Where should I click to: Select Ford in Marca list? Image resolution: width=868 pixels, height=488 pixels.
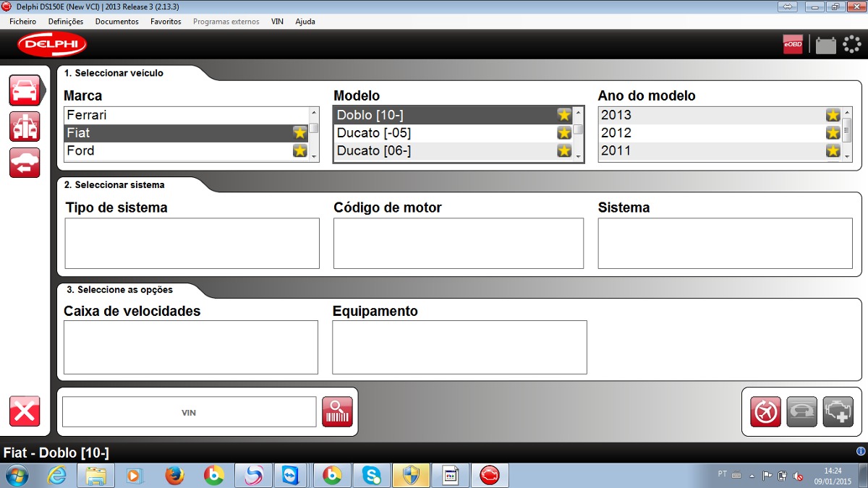point(187,151)
